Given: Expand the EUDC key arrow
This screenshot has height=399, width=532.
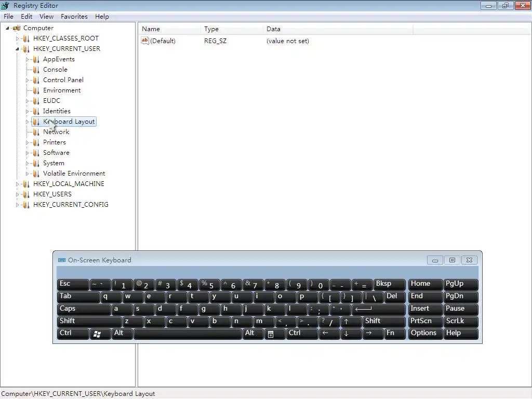Looking at the screenshot, I should pyautogui.click(x=27, y=101).
